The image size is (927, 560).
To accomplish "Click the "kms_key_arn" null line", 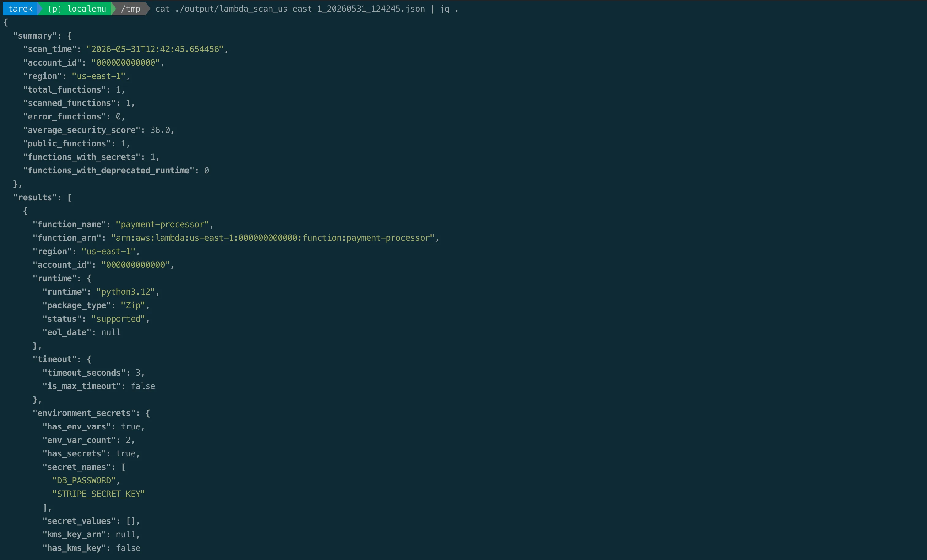I will [91, 535].
